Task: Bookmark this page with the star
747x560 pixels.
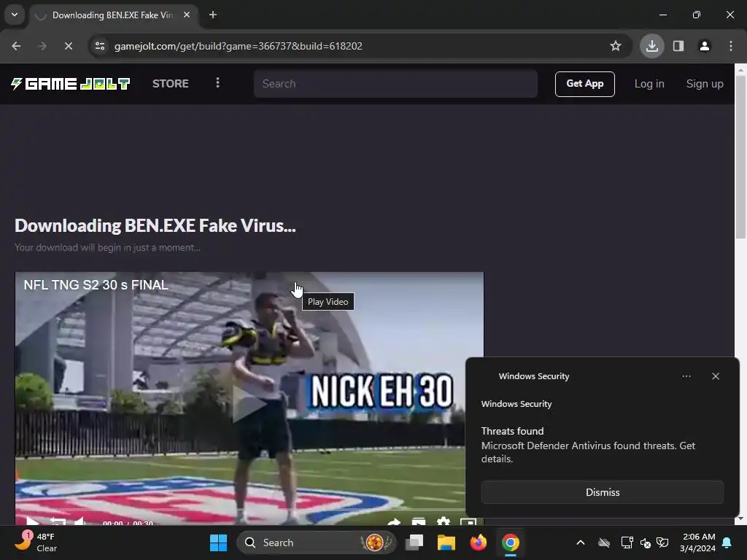Action: [x=616, y=46]
